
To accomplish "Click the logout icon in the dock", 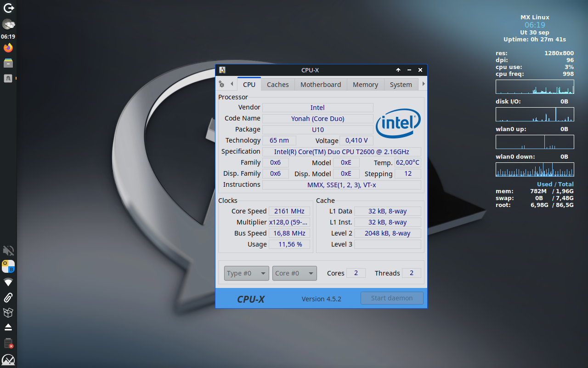I will click(8, 8).
